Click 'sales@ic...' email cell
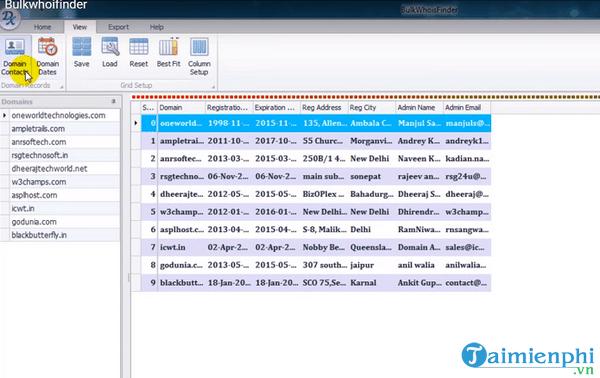The height and width of the screenshot is (378, 600). coord(467,247)
